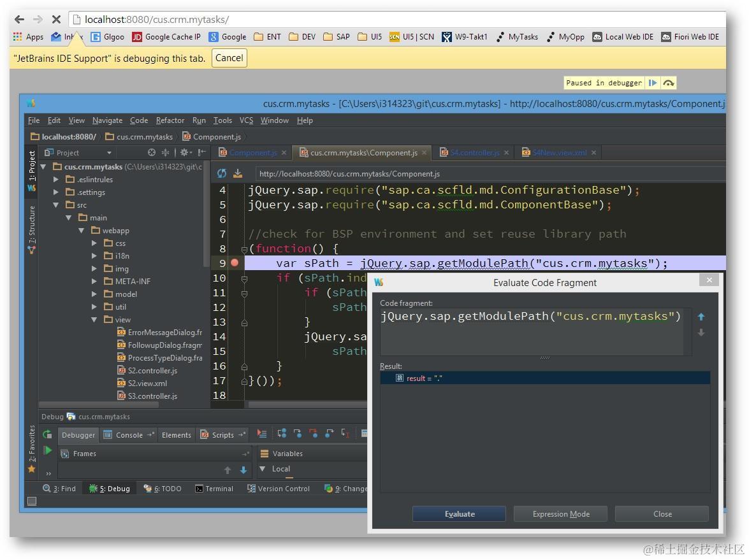Toggle code folding marker at line 8

coord(244,249)
